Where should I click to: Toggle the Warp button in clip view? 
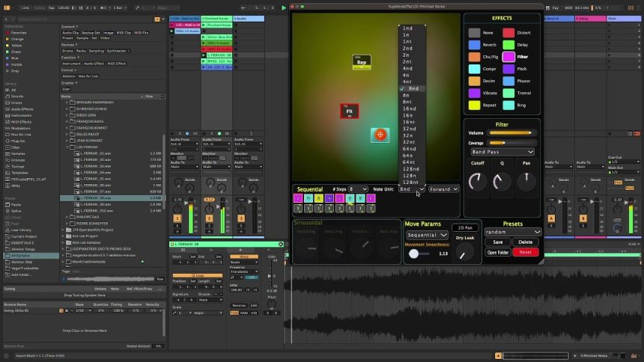pos(243,257)
